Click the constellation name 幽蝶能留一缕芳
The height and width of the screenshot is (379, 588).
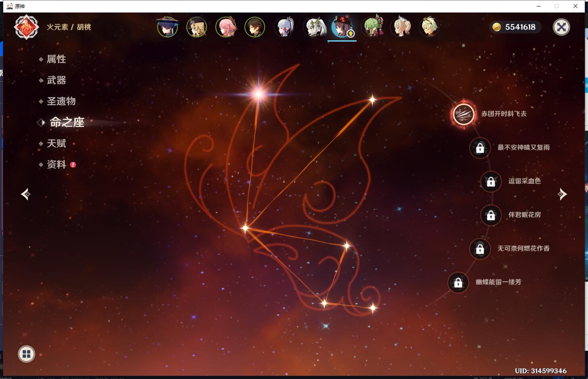(498, 282)
